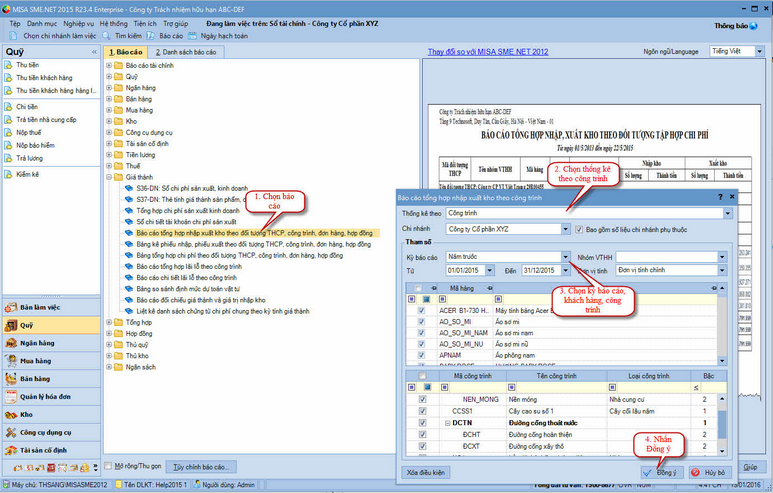Click Báo cáo toolbar button
773x493 pixels.
click(165, 36)
